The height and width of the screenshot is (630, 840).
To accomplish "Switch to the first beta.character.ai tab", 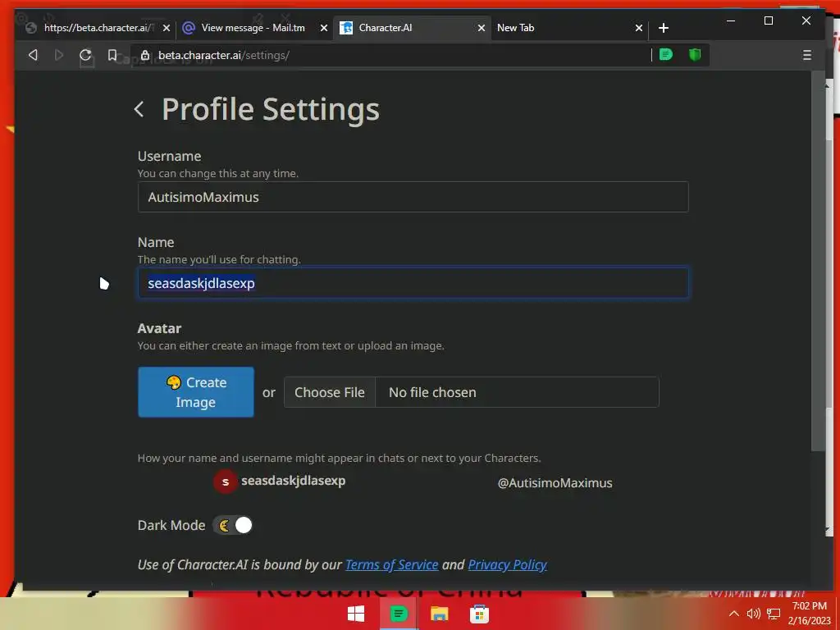I will (97, 28).
